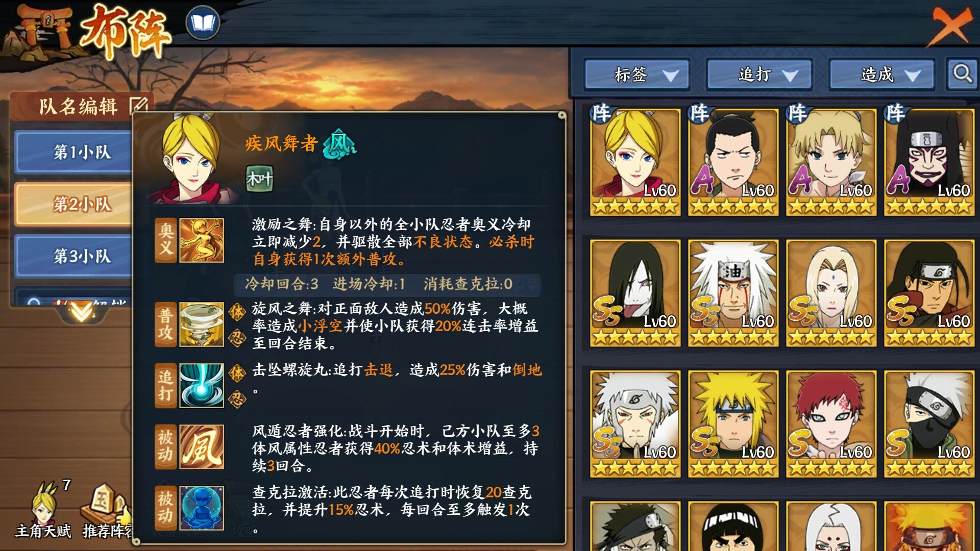Click the magnifying glass search icon
Screen dimensions: 980x551
pyautogui.click(x=962, y=74)
